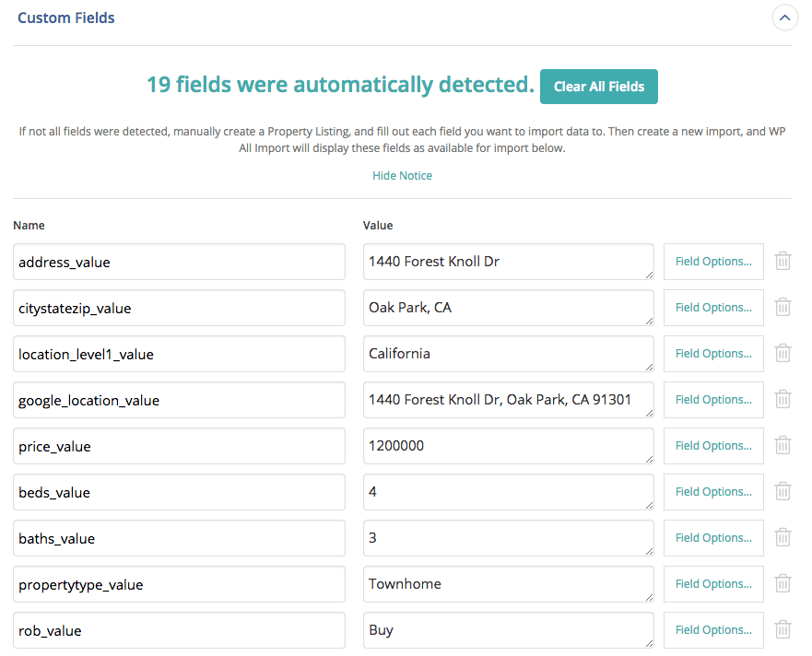The height and width of the screenshot is (656, 812).
Task: Edit the beds_value name input
Action: (x=179, y=492)
